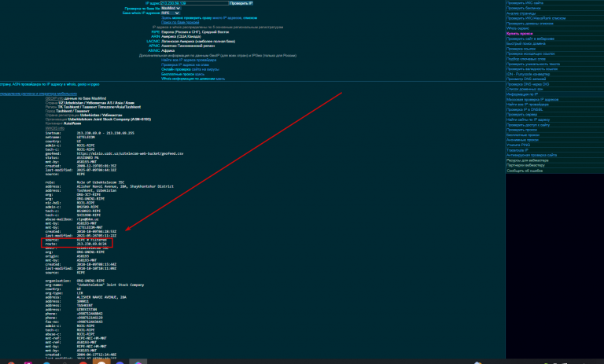604x364 pixels.
Task: Open Проверка IP в DNSBL in sidebar
Action: pos(525,109)
